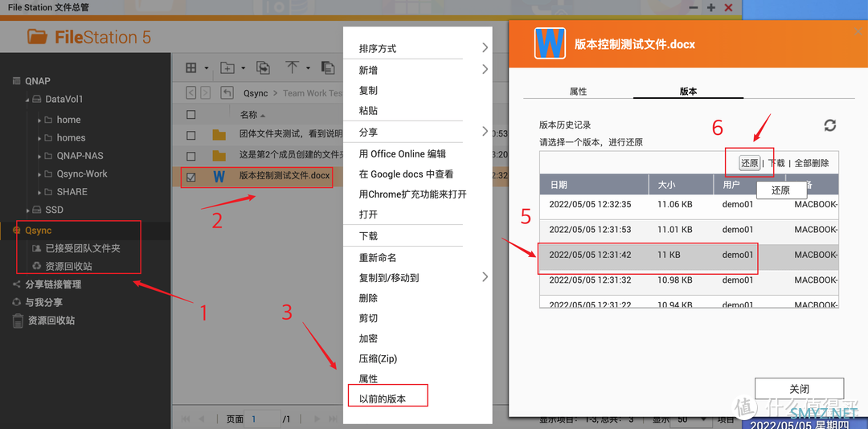Image resolution: width=868 pixels, height=429 pixels.
Task: Open the 排序方式 submenu
Action: [x=418, y=49]
